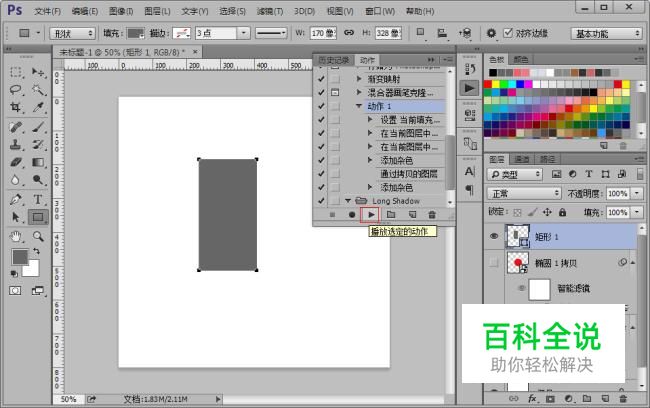The image size is (650, 408).
Task: Click the width W input field
Action: click(x=323, y=33)
